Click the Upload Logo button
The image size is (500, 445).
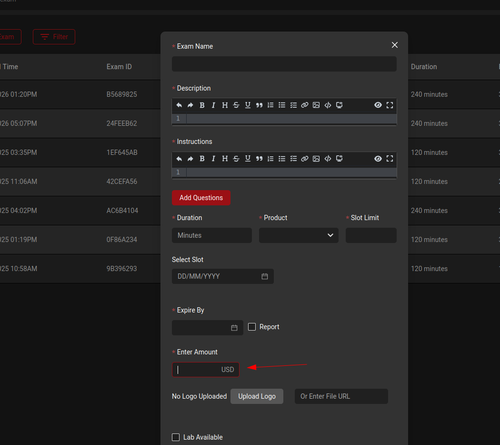[x=257, y=396]
